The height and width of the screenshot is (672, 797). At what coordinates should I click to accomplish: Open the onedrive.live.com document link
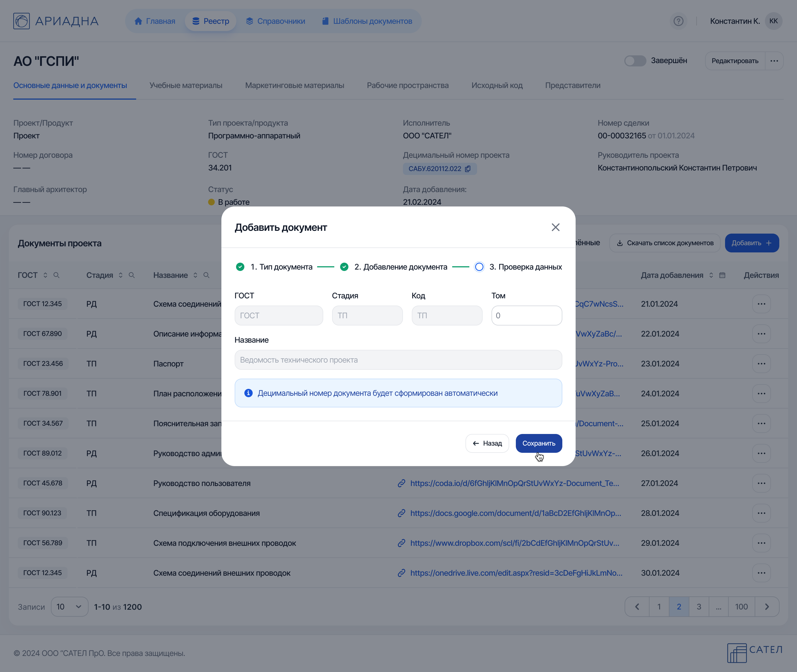point(516,573)
